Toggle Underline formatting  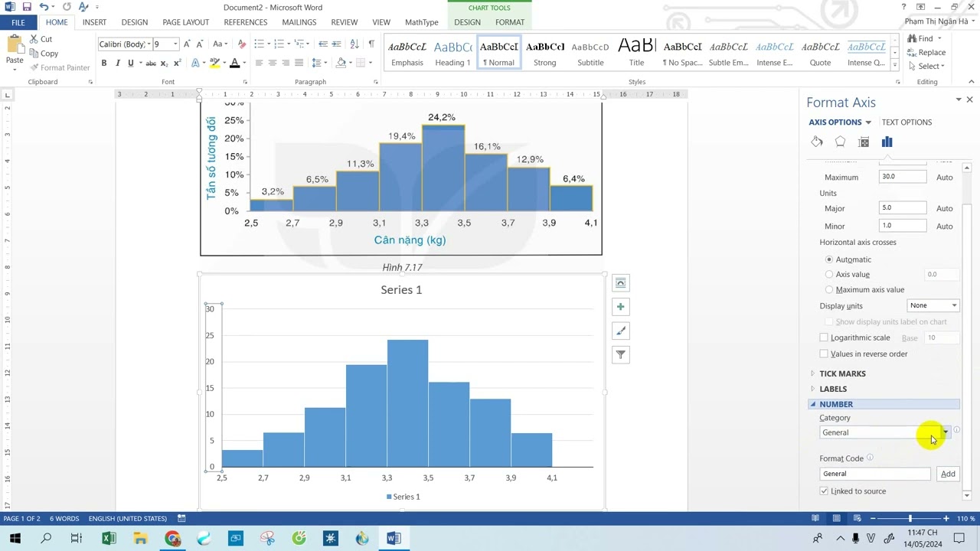tap(131, 63)
